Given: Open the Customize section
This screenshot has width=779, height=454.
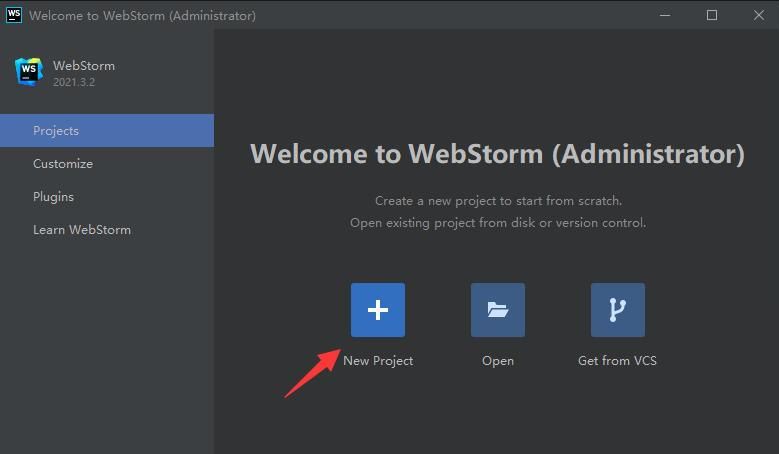Looking at the screenshot, I should [107, 163].
